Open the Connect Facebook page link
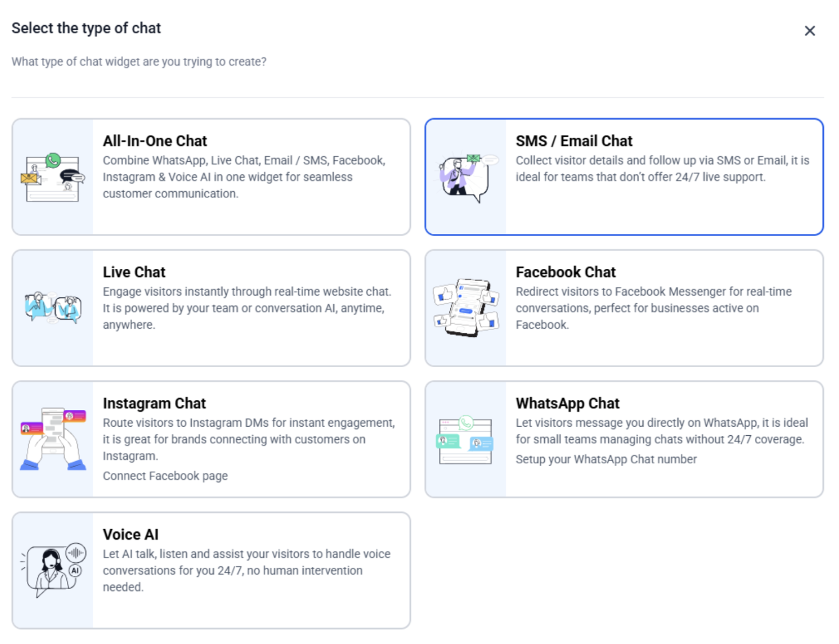 click(x=165, y=476)
